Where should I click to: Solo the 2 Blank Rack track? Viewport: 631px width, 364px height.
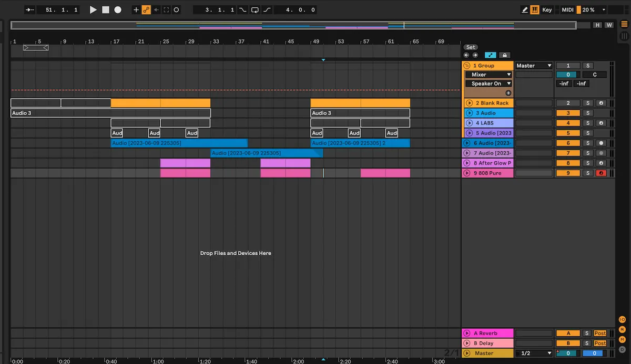click(588, 103)
